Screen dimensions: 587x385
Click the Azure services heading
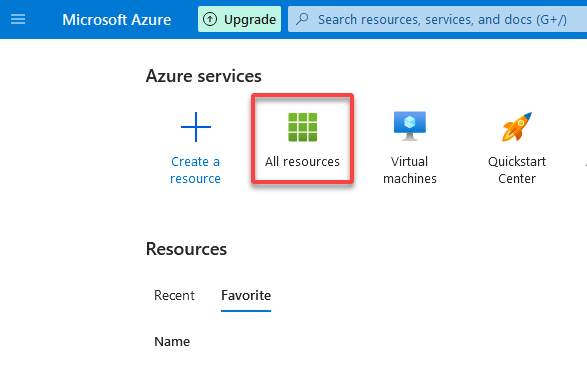pos(204,76)
